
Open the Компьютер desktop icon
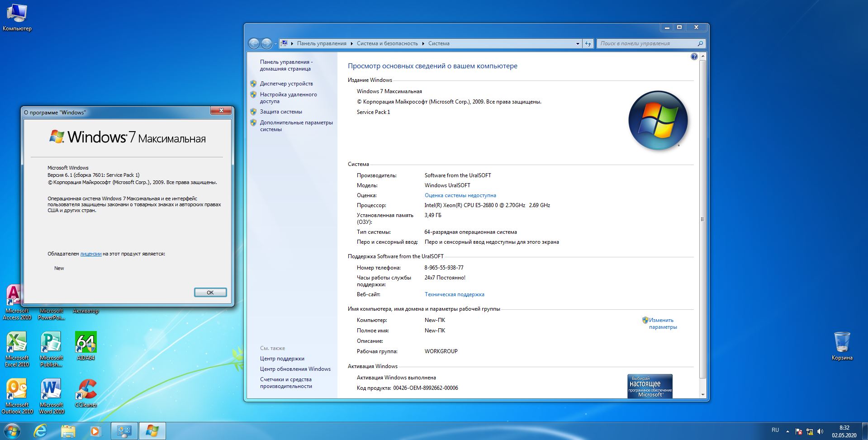click(17, 17)
